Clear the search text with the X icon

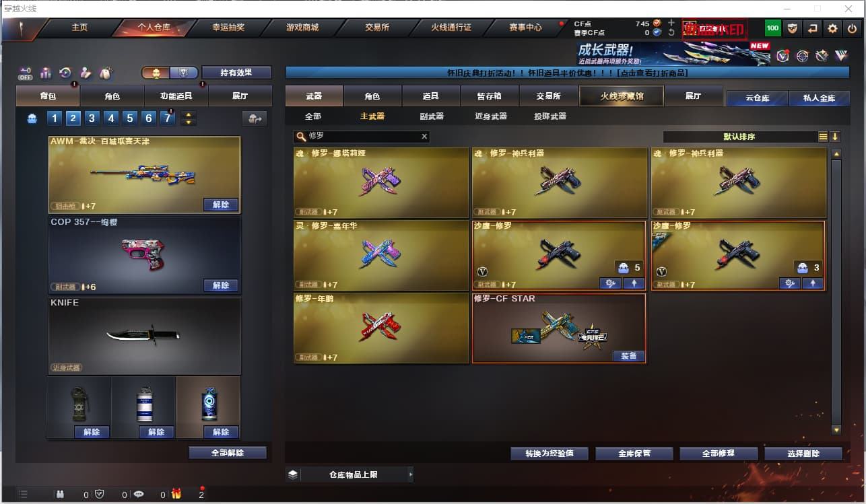[x=424, y=137]
